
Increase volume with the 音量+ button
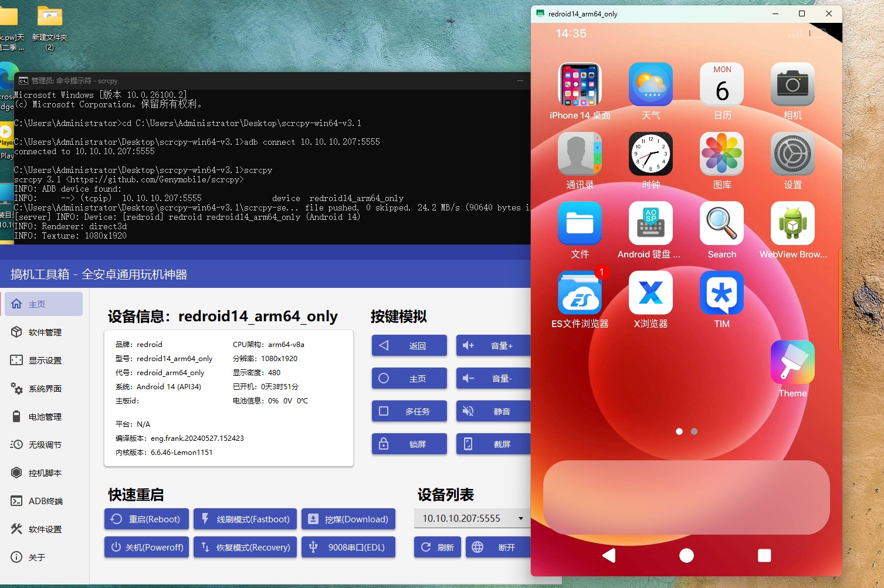coord(493,346)
